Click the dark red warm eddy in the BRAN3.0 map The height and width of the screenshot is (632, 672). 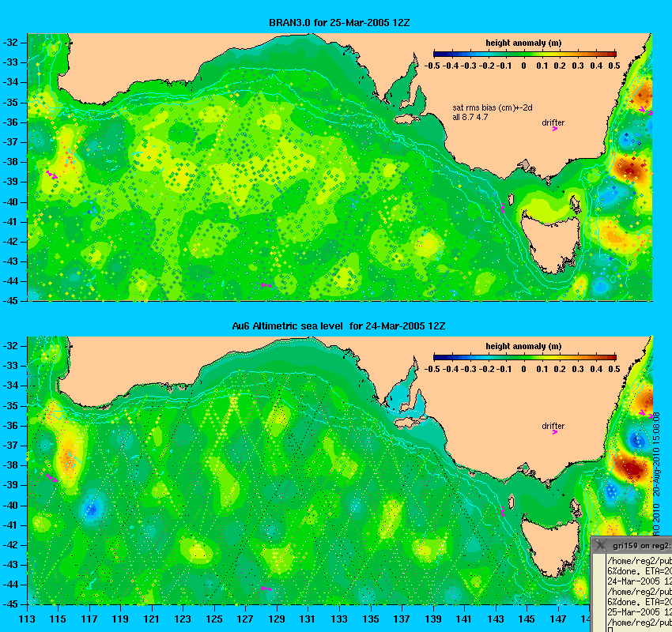tap(629, 171)
